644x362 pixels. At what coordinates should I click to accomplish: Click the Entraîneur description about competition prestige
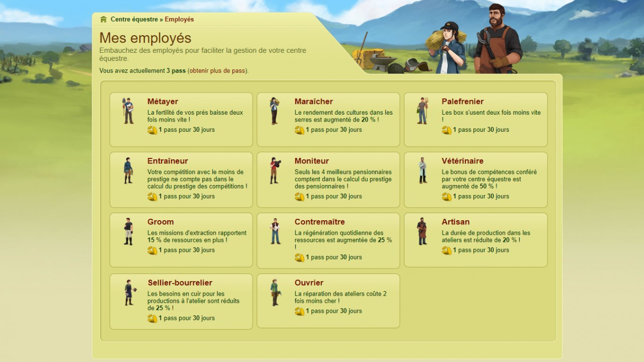pyautogui.click(x=197, y=179)
